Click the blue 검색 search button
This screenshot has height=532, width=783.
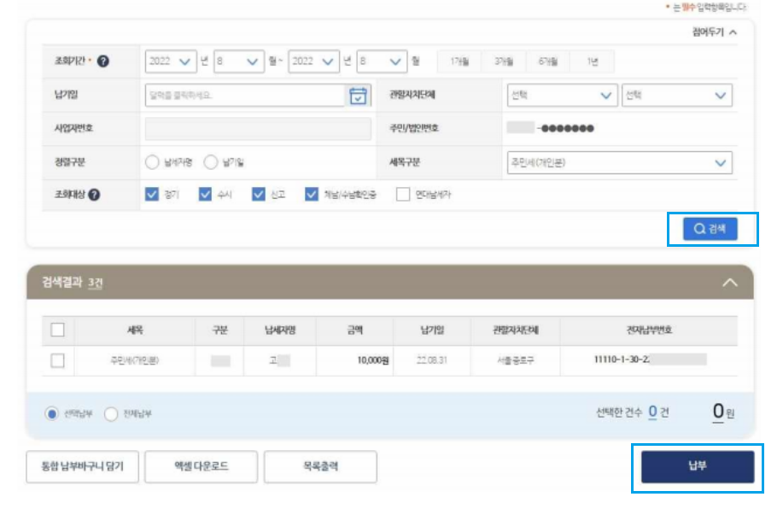point(710,229)
